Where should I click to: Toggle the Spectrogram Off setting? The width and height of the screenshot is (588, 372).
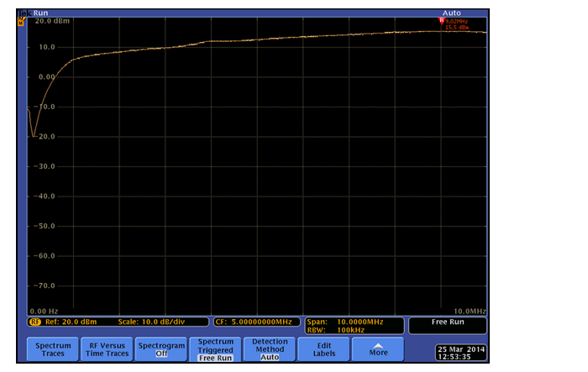(x=161, y=349)
